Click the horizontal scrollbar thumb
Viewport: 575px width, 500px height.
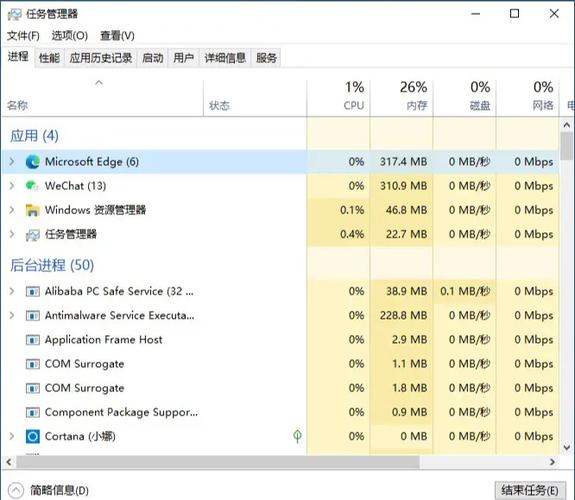pyautogui.click(x=218, y=462)
